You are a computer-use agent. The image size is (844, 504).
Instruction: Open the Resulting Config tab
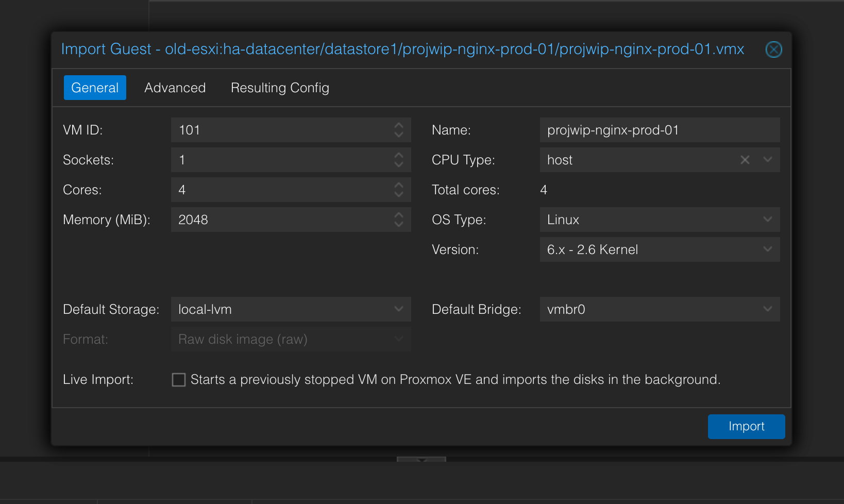coord(280,88)
